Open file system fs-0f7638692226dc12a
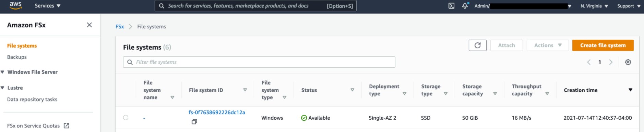Screen dimensions: 644x132 pos(217,112)
